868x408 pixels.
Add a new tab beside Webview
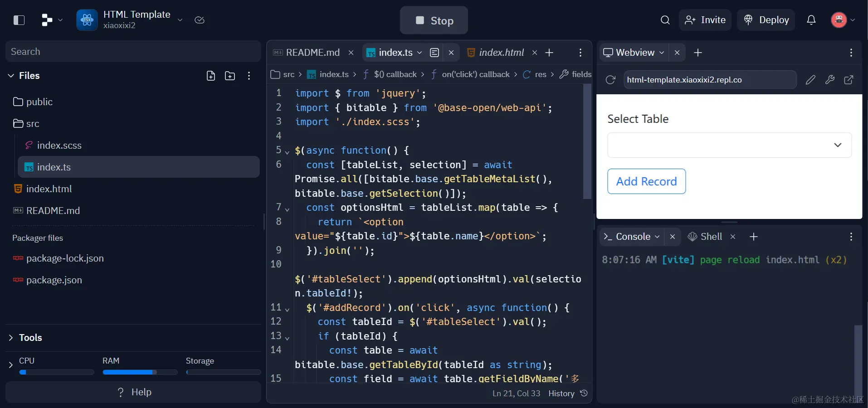pyautogui.click(x=698, y=53)
